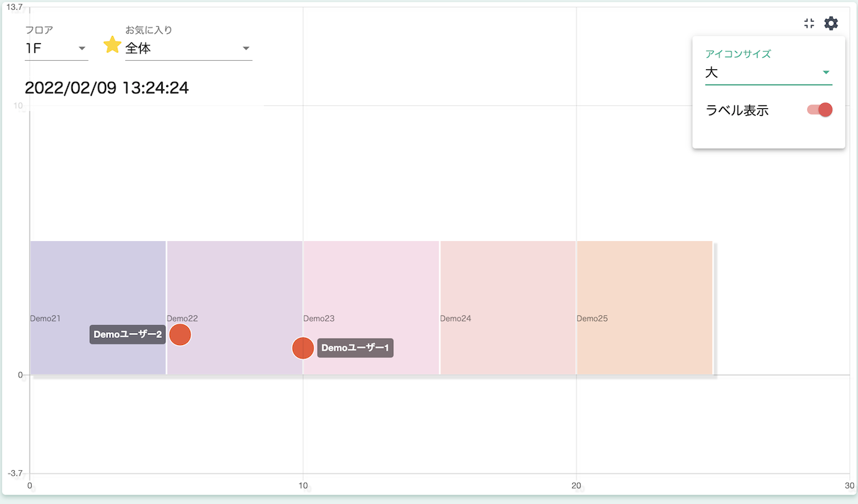The width and height of the screenshot is (858, 504).
Task: Click the Demoユーザー2 name label
Action: point(127,334)
